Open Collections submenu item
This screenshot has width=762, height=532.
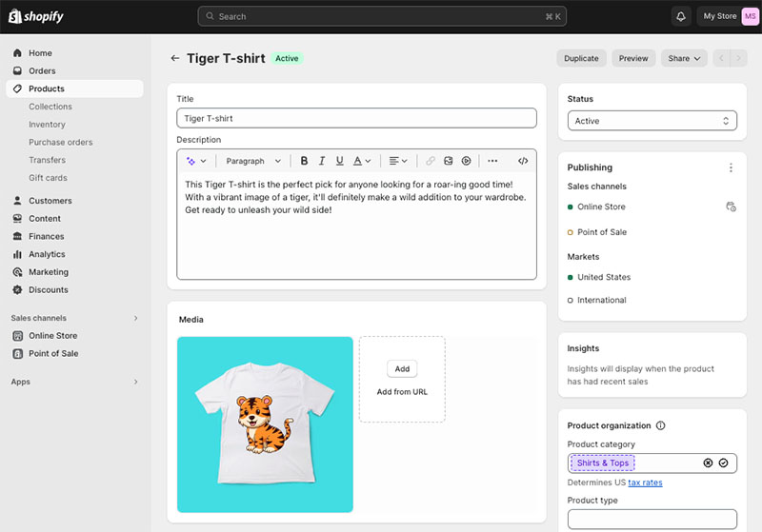click(x=50, y=107)
